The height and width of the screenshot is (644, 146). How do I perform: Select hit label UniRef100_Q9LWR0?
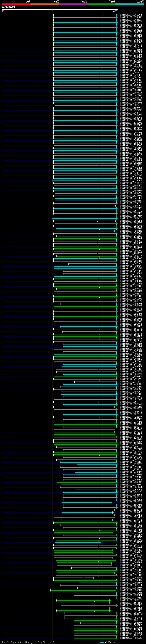pyautogui.click(x=131, y=610)
